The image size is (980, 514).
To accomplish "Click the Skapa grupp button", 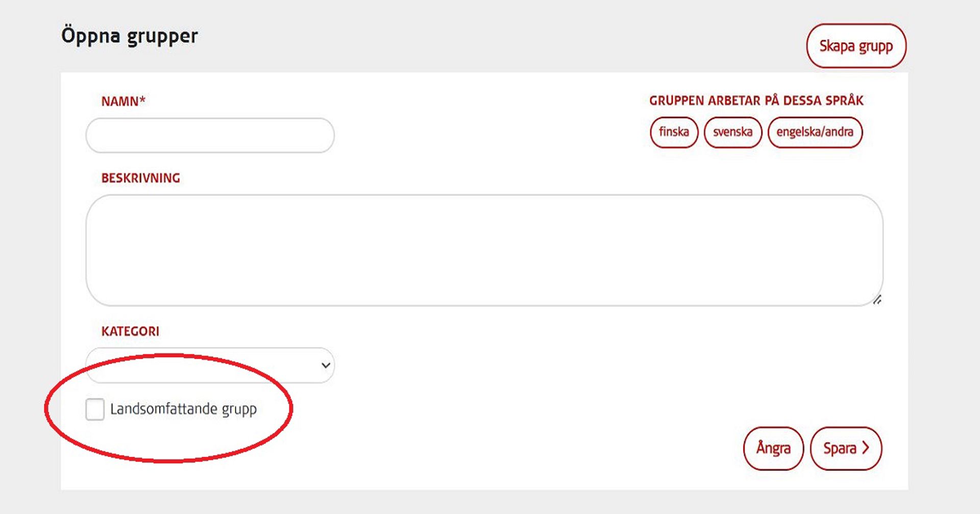I will 856,46.
